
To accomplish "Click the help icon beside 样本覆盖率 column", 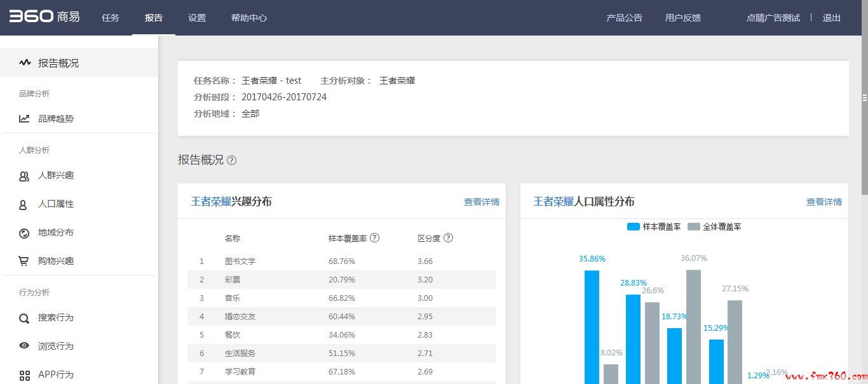I will (375, 238).
